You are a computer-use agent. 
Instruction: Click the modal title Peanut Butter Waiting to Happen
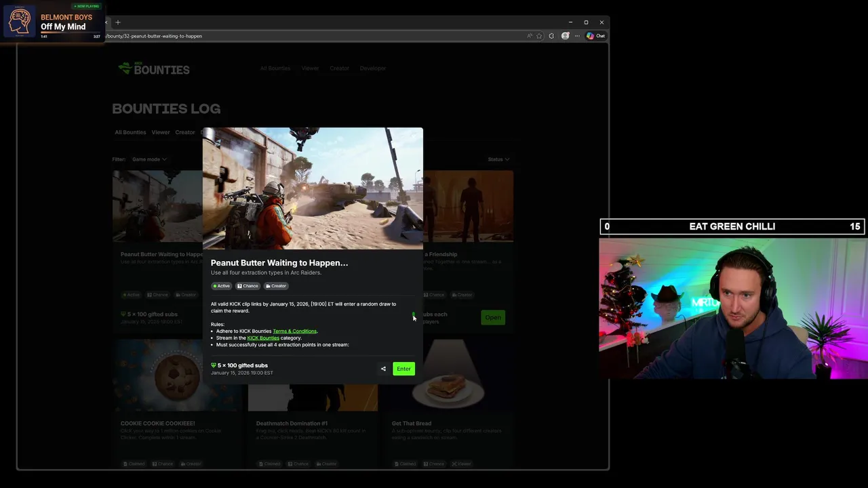[279, 263]
